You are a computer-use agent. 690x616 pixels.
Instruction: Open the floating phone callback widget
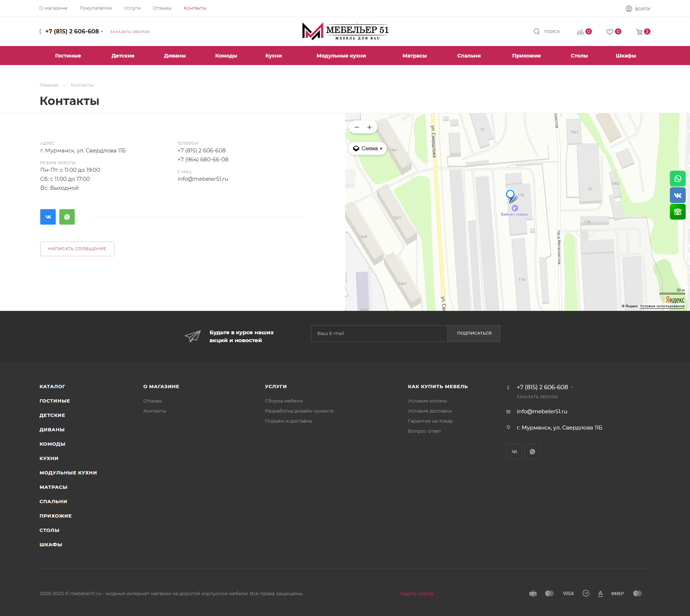point(678,212)
